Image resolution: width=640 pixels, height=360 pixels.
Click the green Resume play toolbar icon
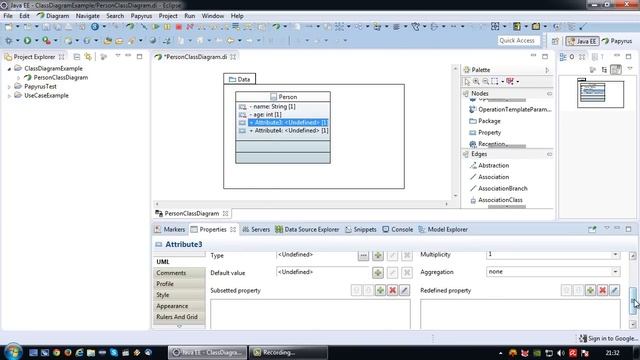pyautogui.click(x=156, y=27)
